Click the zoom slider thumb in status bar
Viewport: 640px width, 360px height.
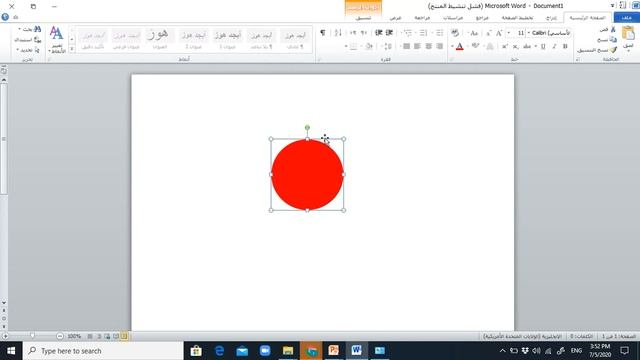coord(32,336)
